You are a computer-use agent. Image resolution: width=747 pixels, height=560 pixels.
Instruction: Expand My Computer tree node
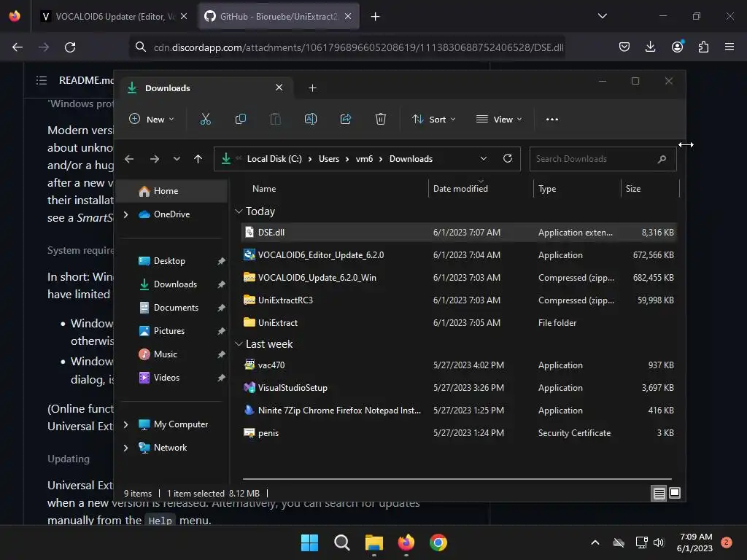point(125,424)
